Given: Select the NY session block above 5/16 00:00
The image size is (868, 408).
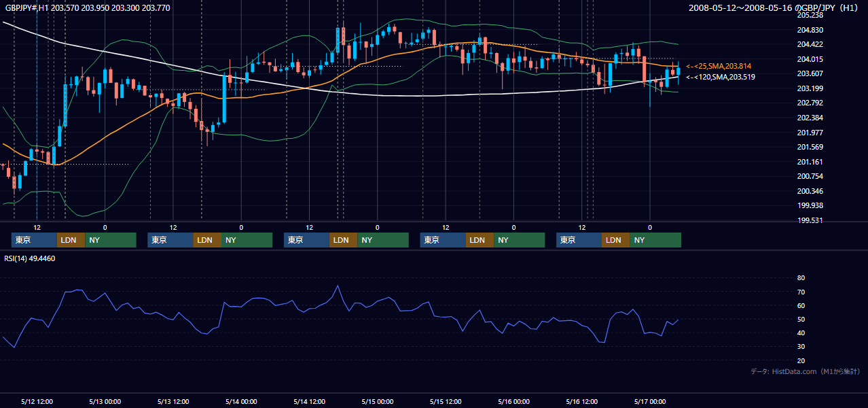Looking at the screenshot, I should (x=519, y=240).
